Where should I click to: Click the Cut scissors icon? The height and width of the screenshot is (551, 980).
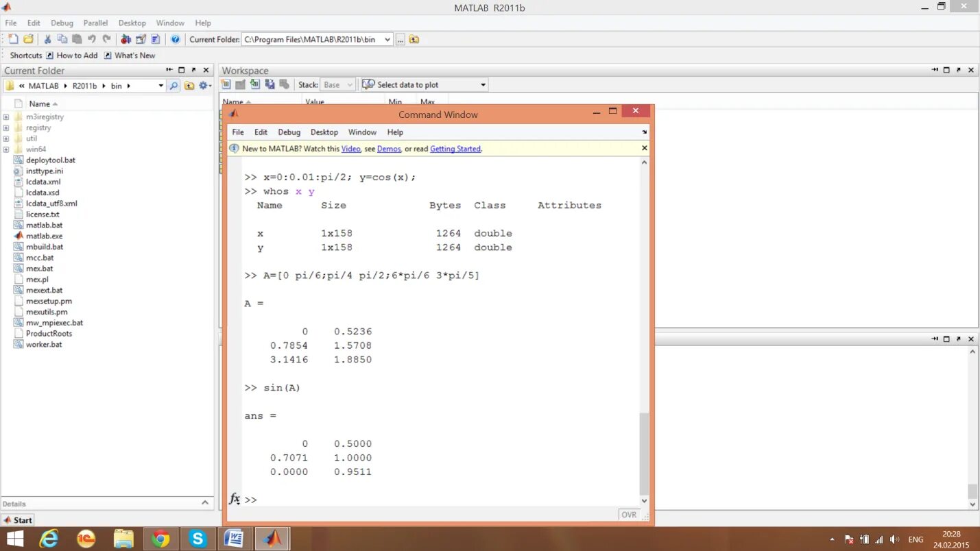47,39
